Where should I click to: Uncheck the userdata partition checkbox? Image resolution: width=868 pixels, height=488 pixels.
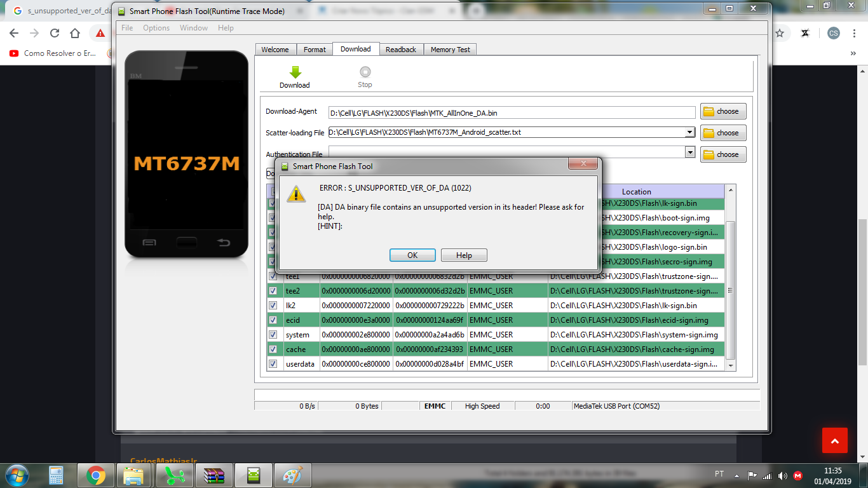coord(273,363)
